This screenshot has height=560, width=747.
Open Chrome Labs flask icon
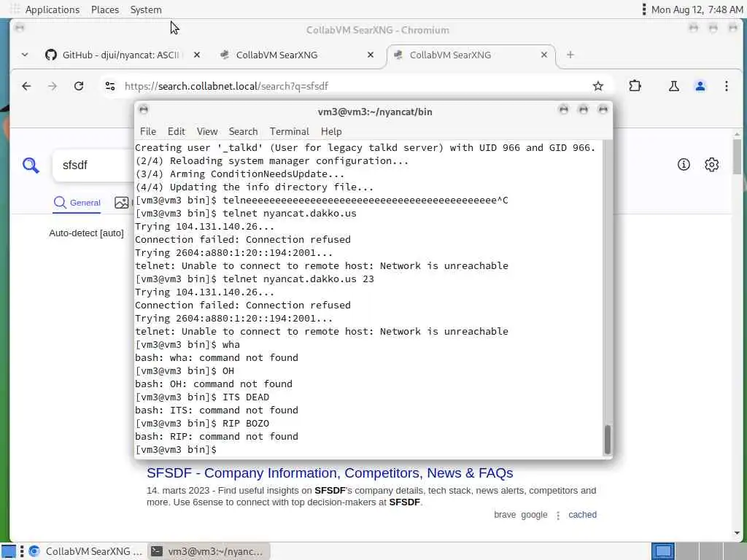pyautogui.click(x=673, y=86)
